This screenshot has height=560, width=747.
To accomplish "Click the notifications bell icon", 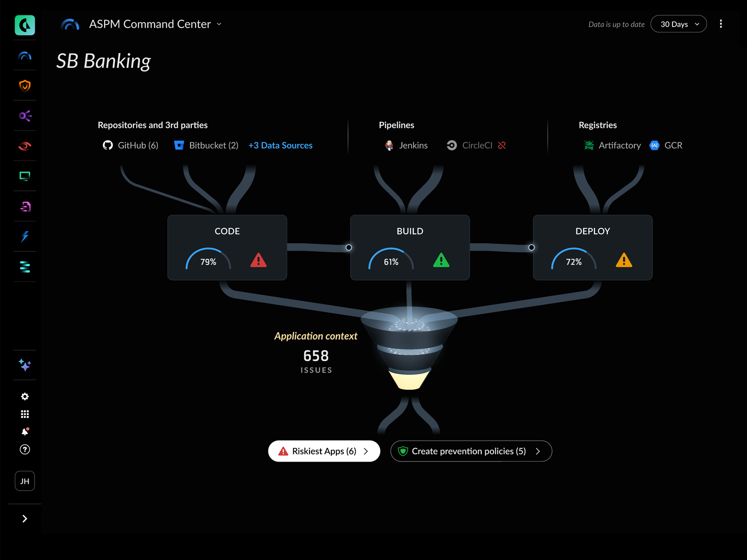I will [25, 432].
